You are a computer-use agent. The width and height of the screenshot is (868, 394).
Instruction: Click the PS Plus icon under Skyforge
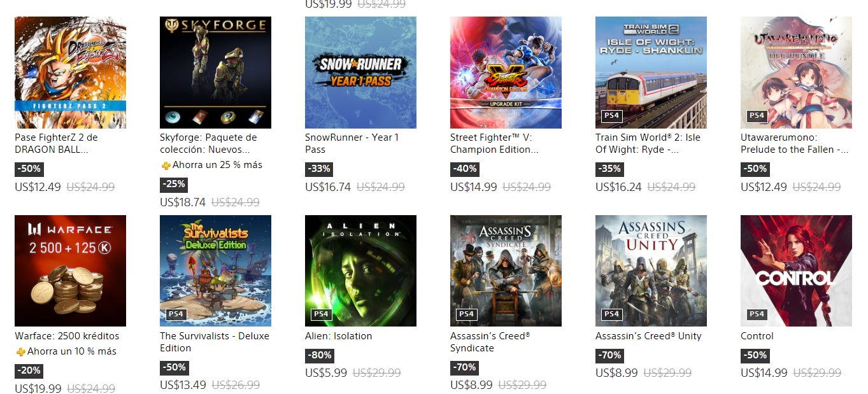pos(165,165)
